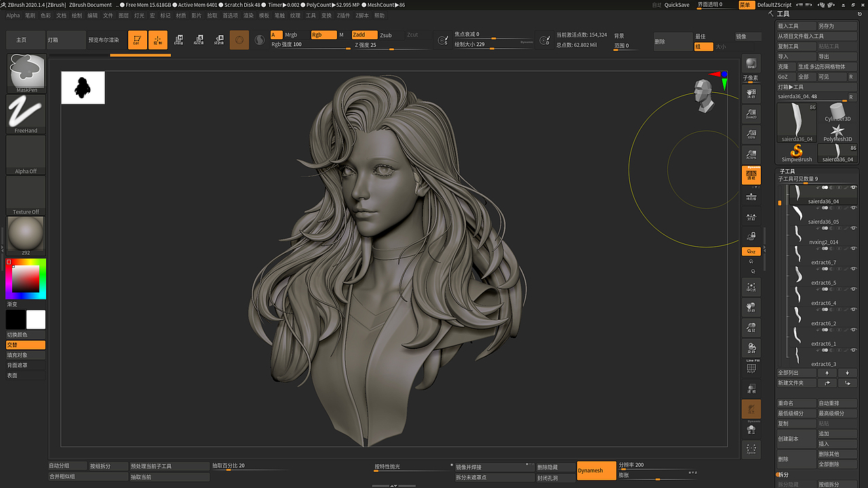Open the FreeHand stroke selector
Viewport: 868px width, 488px height.
point(26,114)
